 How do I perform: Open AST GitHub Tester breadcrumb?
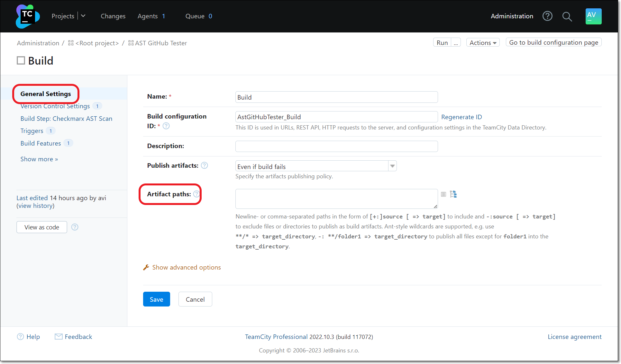pos(161,43)
